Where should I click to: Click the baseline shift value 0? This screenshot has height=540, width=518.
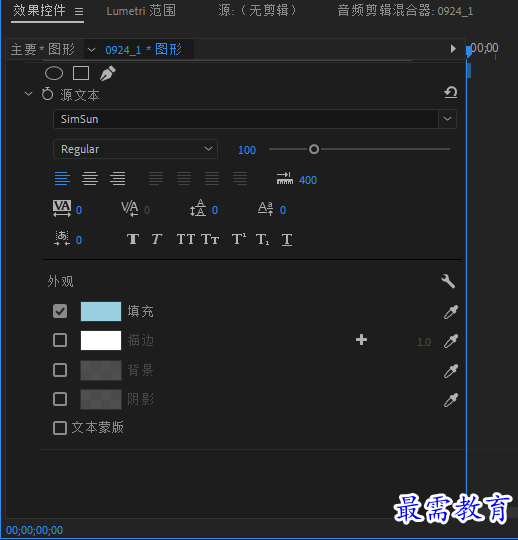[x=283, y=210]
